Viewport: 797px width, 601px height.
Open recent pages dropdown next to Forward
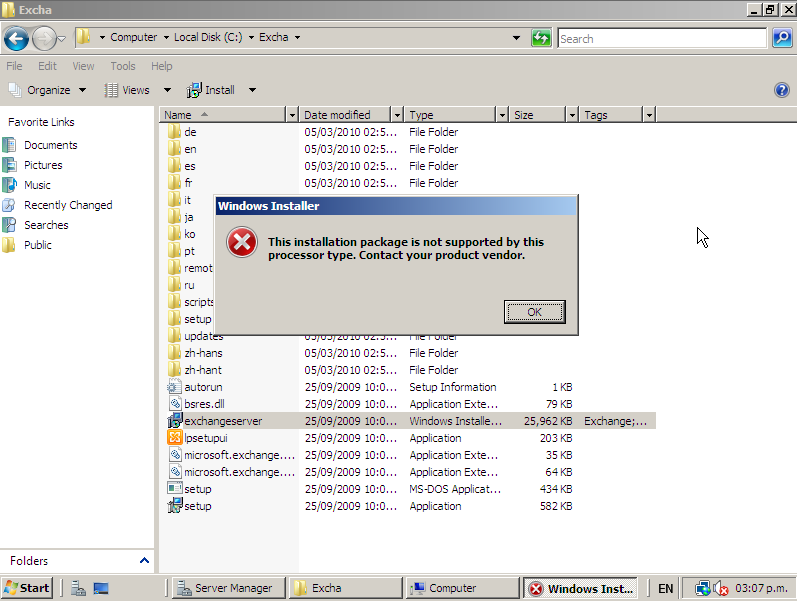click(x=62, y=39)
